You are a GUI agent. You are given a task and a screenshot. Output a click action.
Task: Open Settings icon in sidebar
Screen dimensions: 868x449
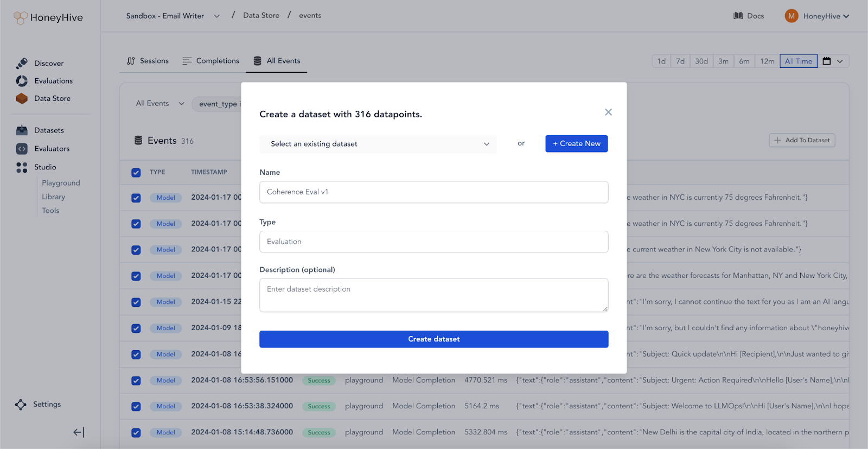[21, 404]
